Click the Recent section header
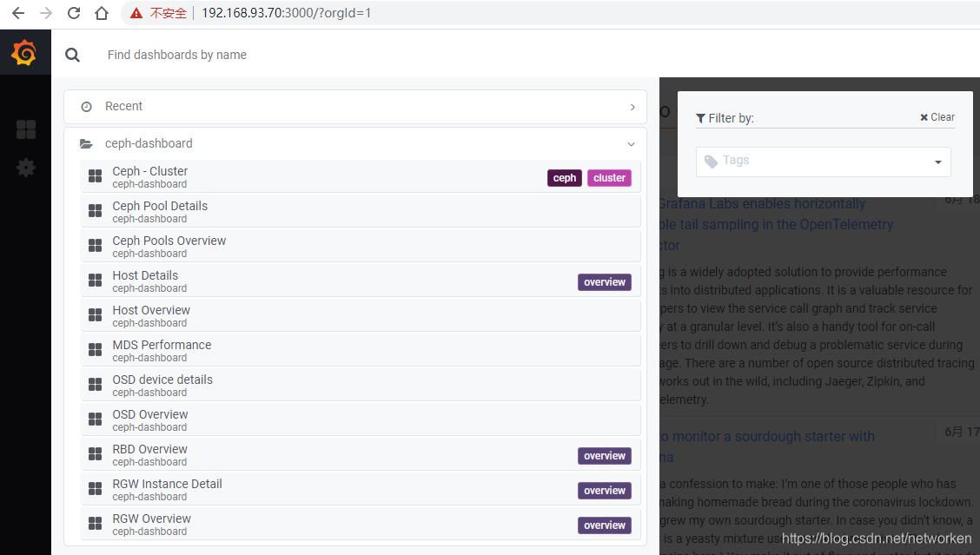This screenshot has width=980, height=555. (x=355, y=107)
